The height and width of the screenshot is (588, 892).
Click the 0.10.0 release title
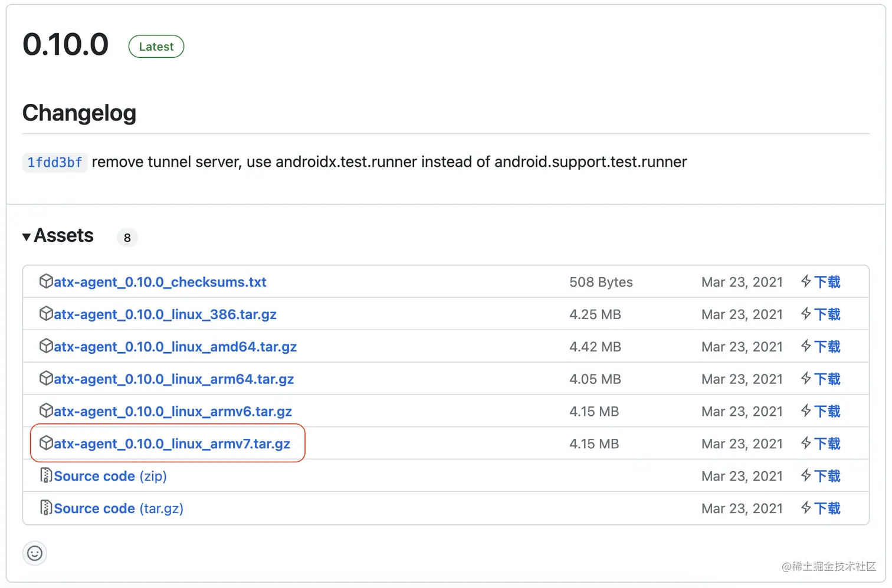pyautogui.click(x=65, y=45)
